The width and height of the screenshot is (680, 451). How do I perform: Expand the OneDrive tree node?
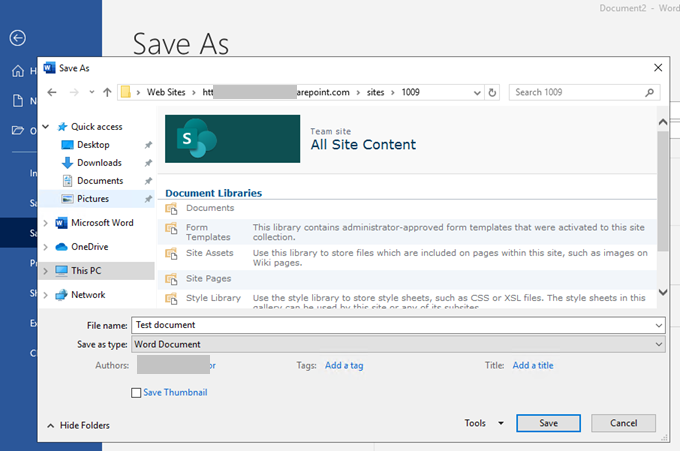(x=46, y=247)
